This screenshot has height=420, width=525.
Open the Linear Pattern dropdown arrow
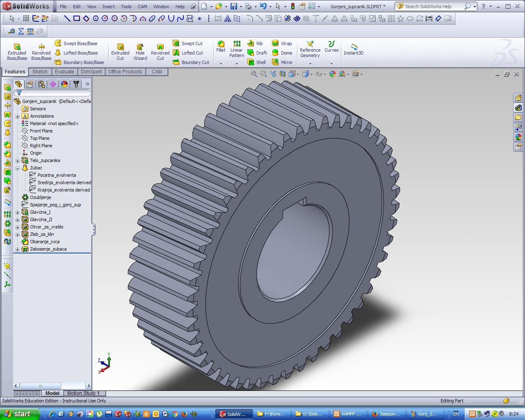pyautogui.click(x=237, y=64)
